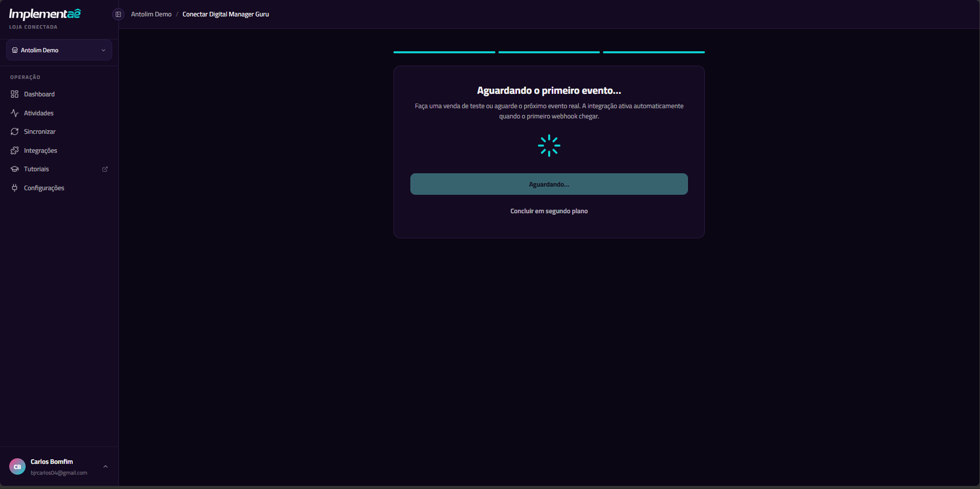Click the Implementaê logo
The image size is (980, 489).
point(45,14)
